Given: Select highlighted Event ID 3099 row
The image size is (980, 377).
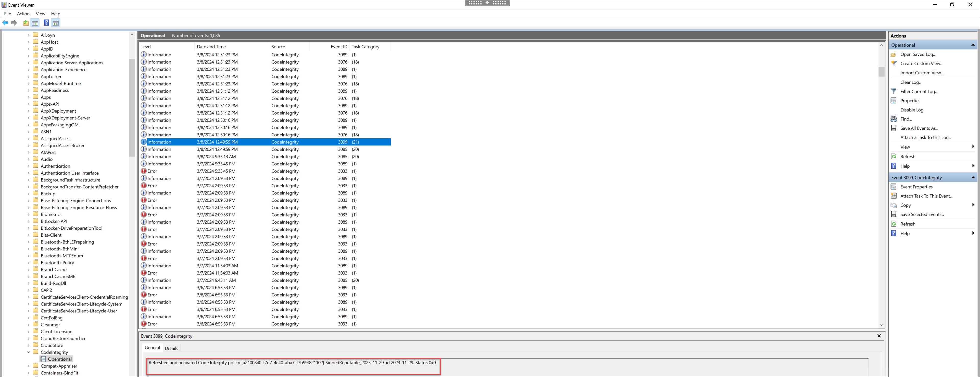Looking at the screenshot, I should pos(265,142).
